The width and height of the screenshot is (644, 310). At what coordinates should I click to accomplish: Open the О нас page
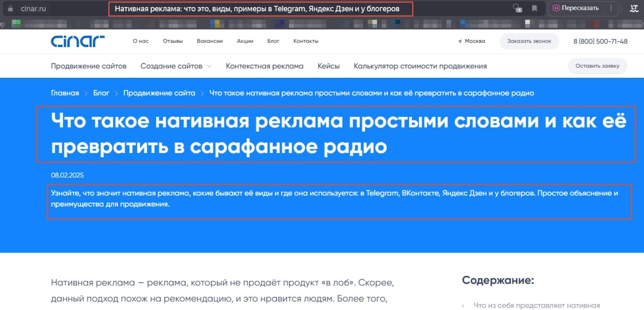pyautogui.click(x=141, y=41)
